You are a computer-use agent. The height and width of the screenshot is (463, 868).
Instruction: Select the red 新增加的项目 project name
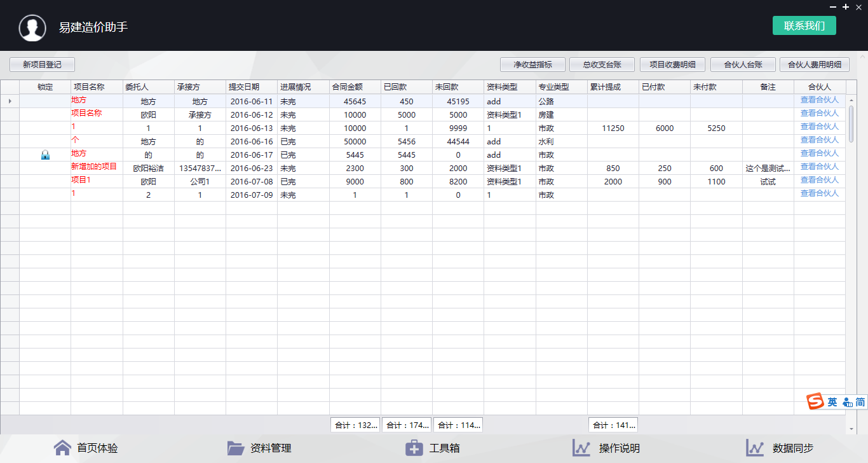coord(94,167)
